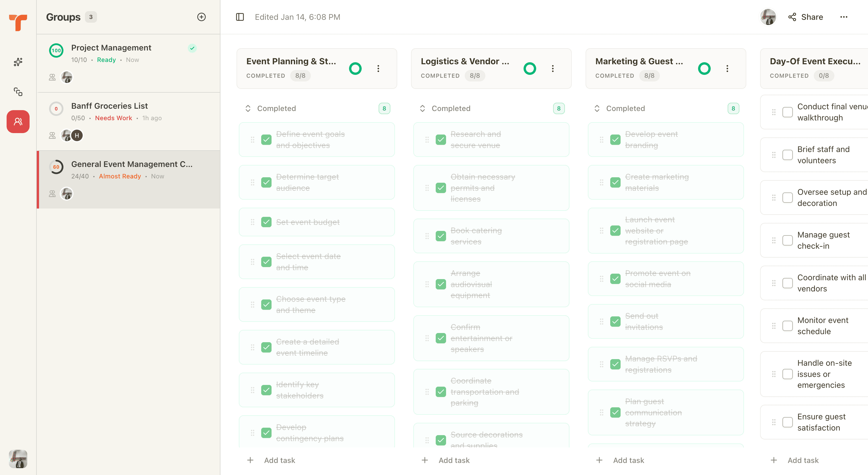
Task: Click Event Planning green progress ring
Action: click(x=355, y=69)
